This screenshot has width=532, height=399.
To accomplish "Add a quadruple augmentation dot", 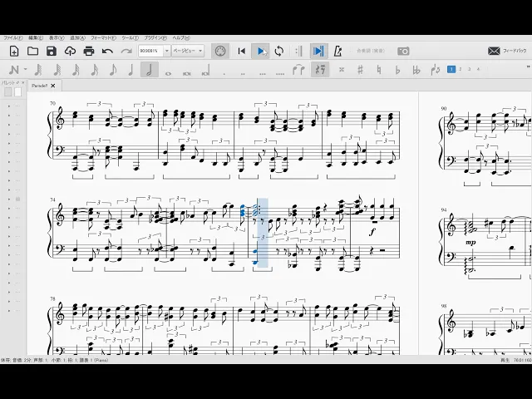I will click(x=280, y=73).
